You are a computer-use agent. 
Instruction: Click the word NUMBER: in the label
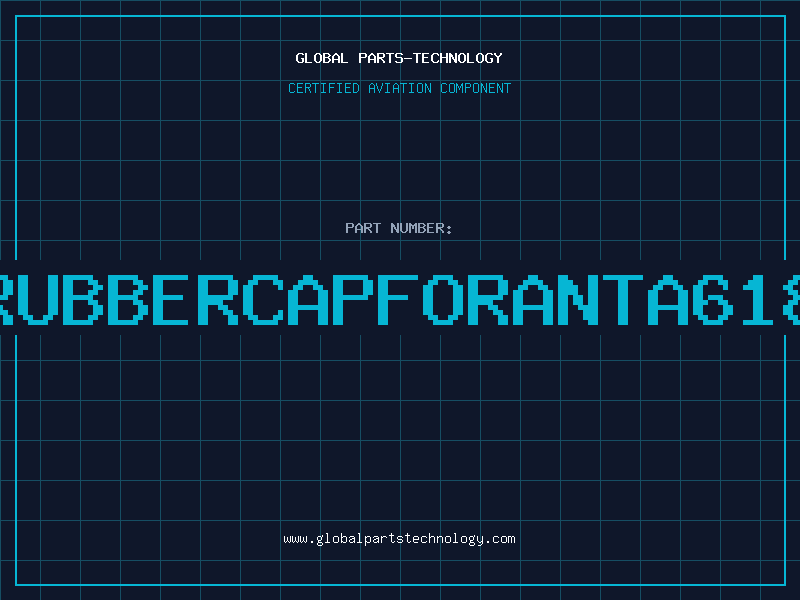421,228
